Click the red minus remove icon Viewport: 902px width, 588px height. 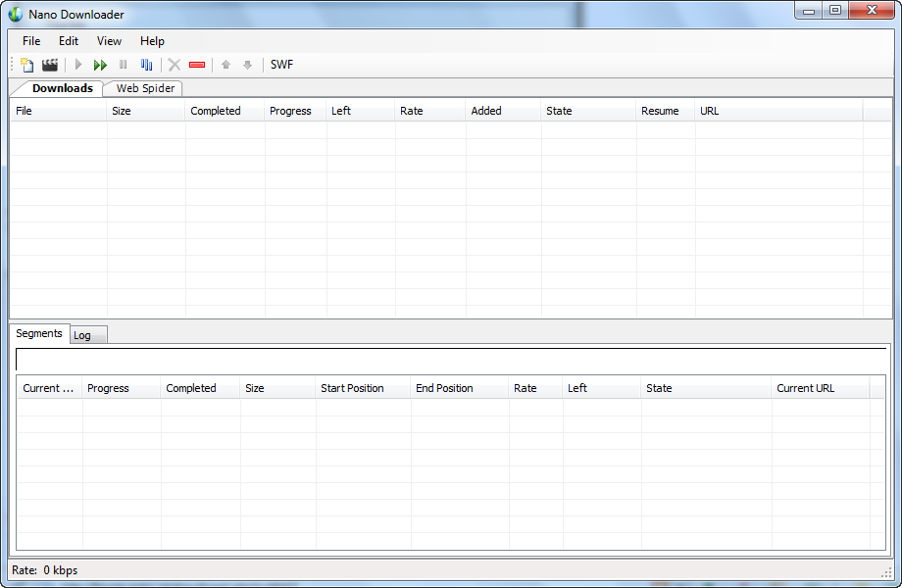197,65
